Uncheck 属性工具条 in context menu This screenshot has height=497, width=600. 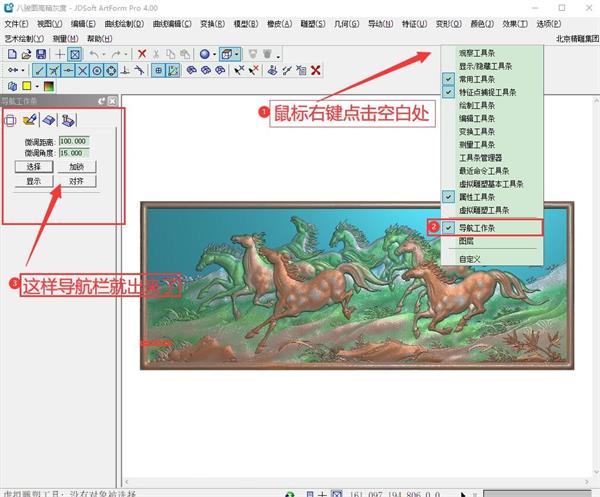point(492,197)
